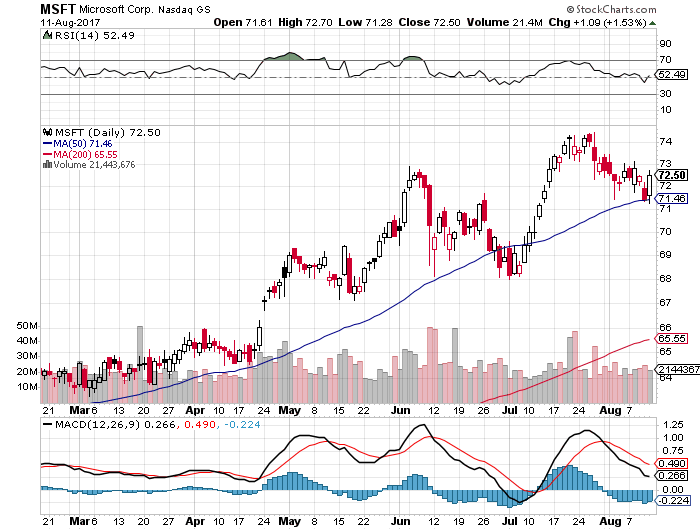
Task: Select the 71.46 MA(50) value tag
Action: [x=669, y=199]
